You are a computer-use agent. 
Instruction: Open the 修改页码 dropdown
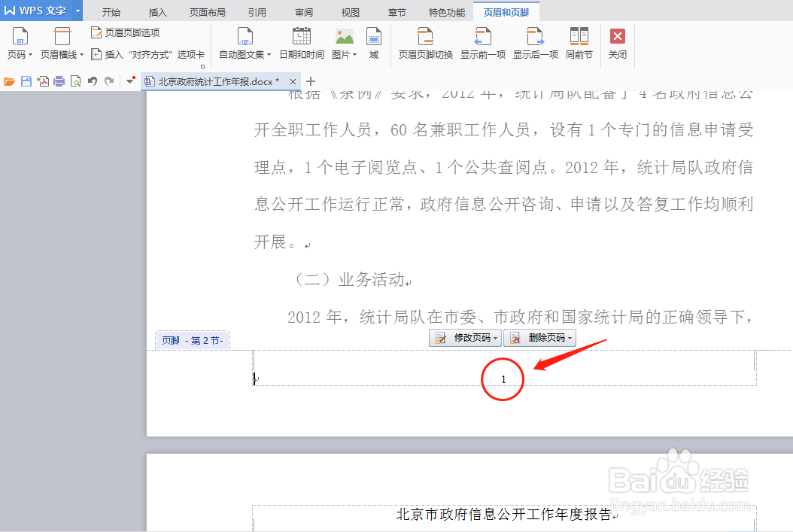[x=465, y=338]
